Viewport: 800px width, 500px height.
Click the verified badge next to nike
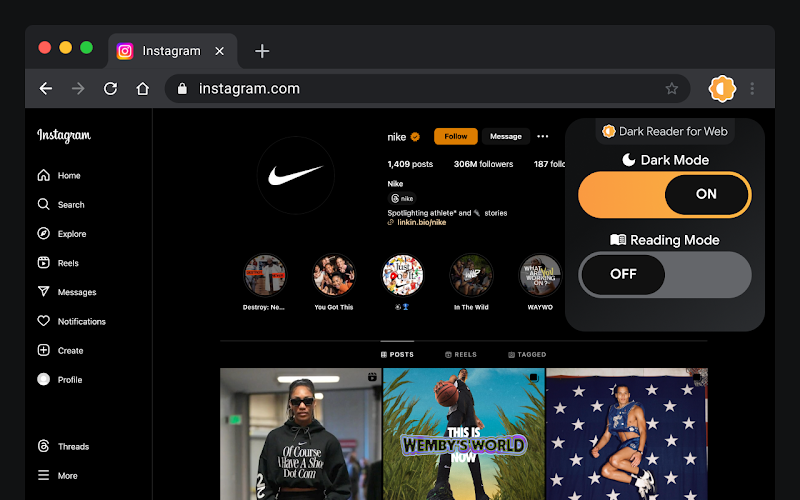(415, 137)
